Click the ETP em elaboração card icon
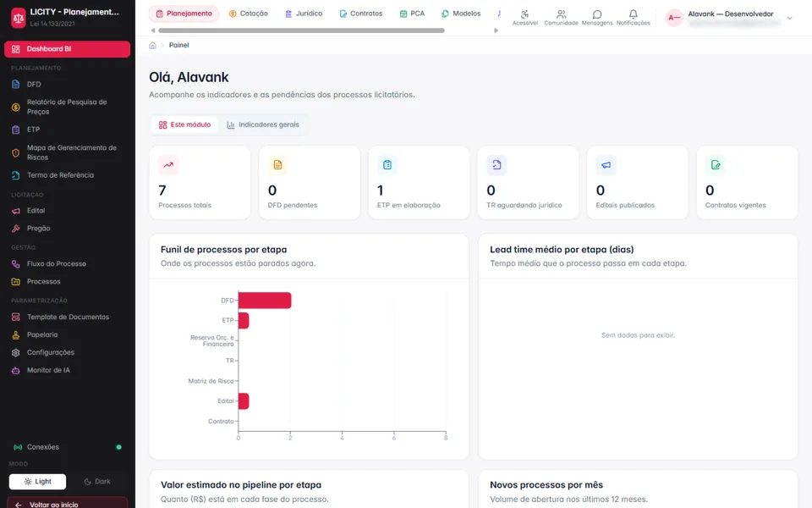812x508 pixels. [x=387, y=165]
